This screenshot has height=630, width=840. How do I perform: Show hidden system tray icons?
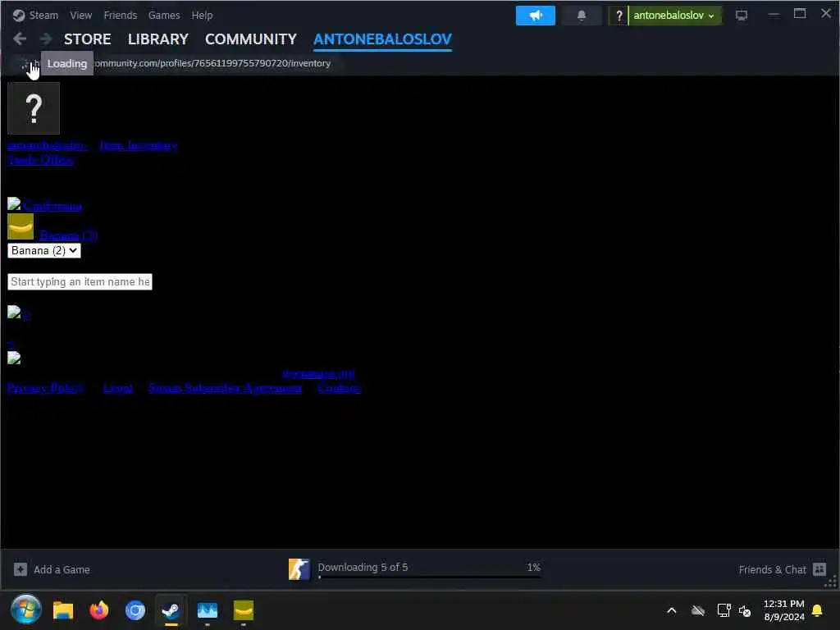pyautogui.click(x=671, y=610)
